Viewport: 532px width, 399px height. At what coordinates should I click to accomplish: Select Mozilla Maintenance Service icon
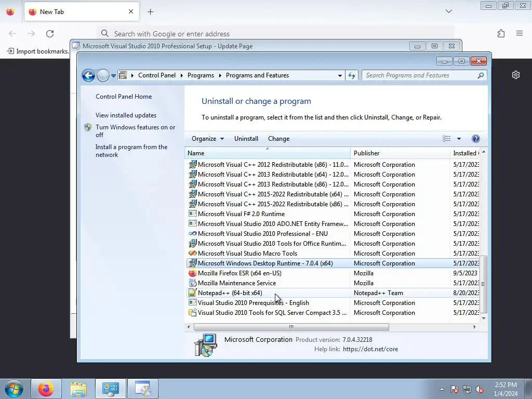[192, 283]
